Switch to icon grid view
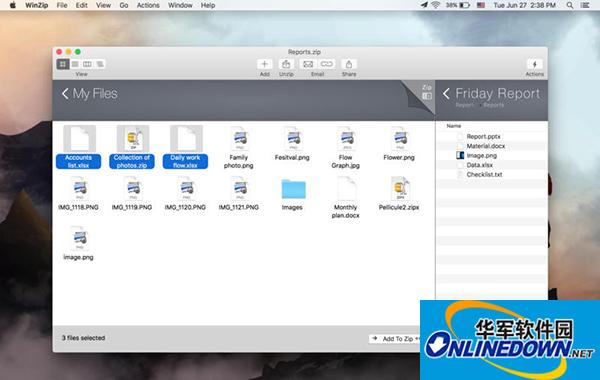 pyautogui.click(x=62, y=64)
